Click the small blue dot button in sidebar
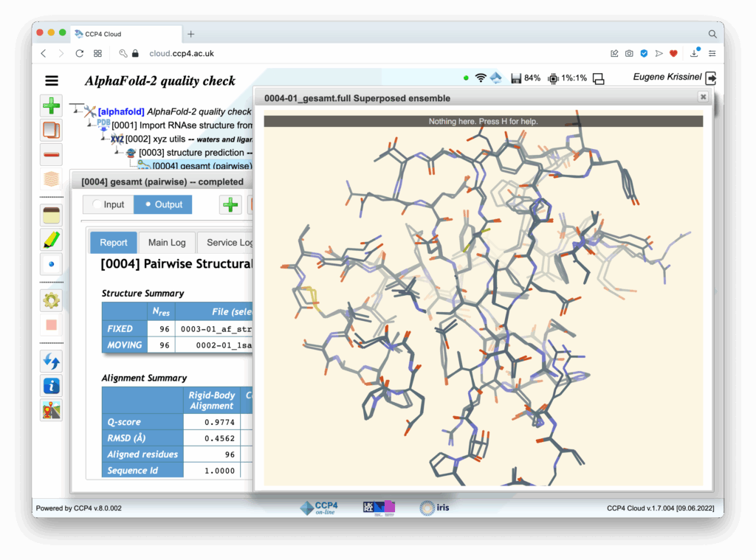Viewport: 756px width, 560px height. 52,263
